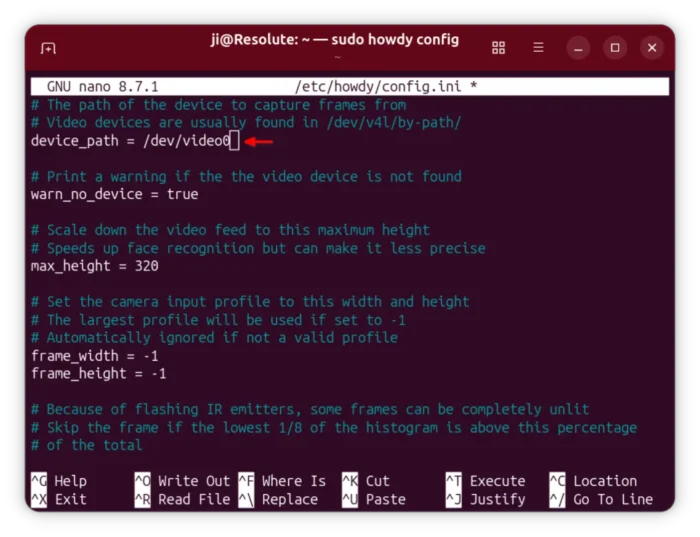Click the ^U Paste shortcut
This screenshot has height=537, width=700.
pyautogui.click(x=373, y=499)
